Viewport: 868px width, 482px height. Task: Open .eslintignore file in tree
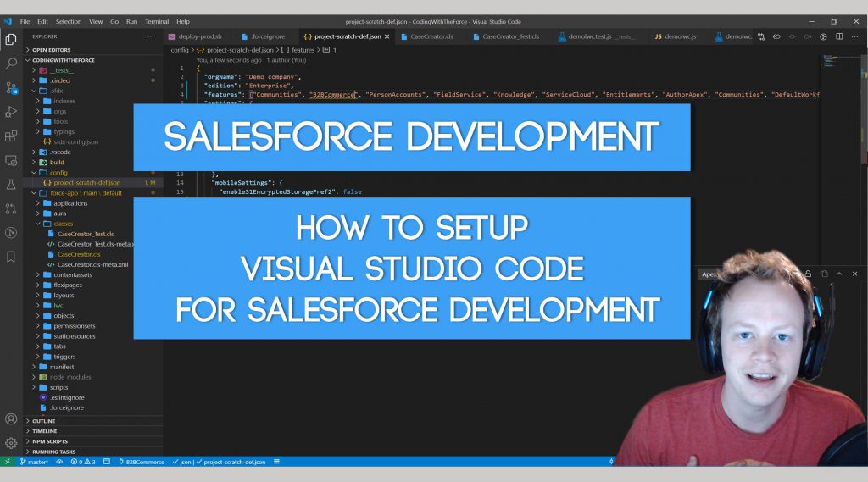click(x=67, y=397)
